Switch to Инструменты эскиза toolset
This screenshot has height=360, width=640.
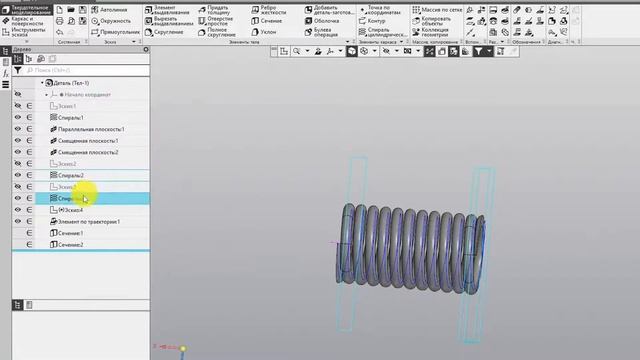coord(27,32)
